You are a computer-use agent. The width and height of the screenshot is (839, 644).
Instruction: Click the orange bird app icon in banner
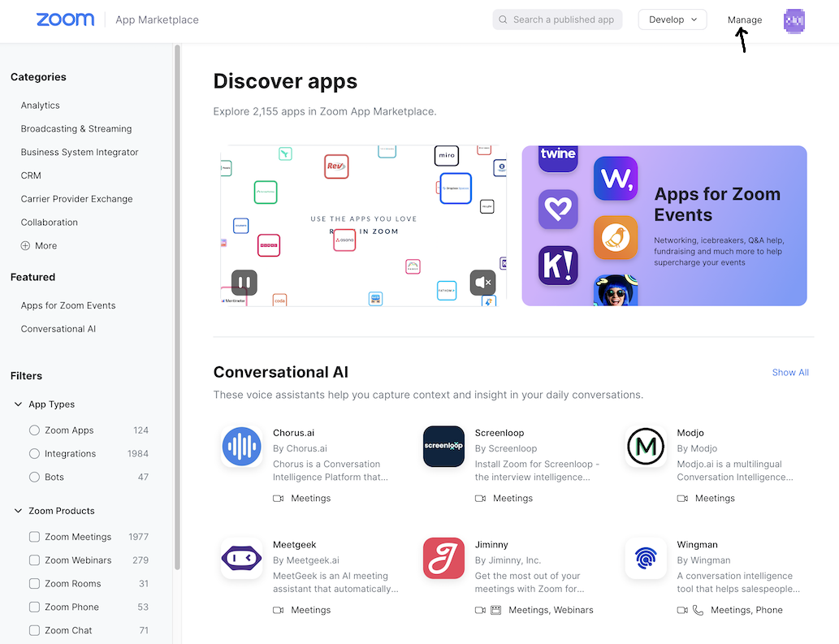(616, 237)
